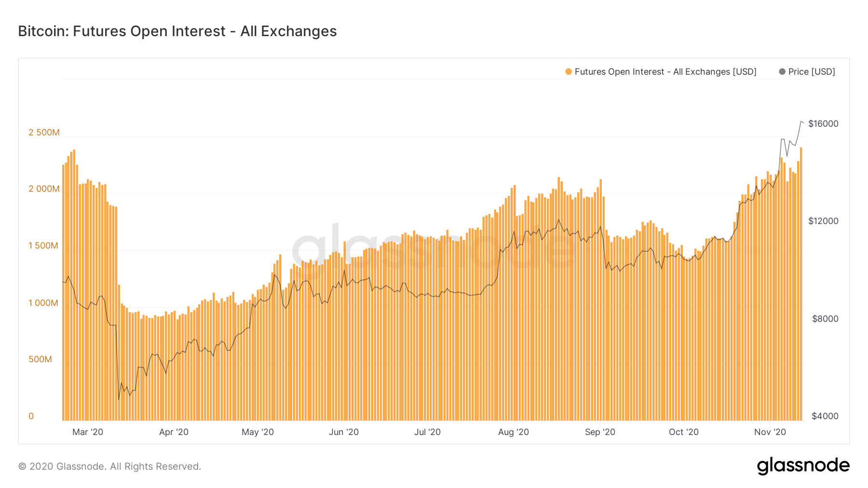This screenshot has width=868, height=488.
Task: Toggle the Price [USD] legend label
Action: pos(812,72)
